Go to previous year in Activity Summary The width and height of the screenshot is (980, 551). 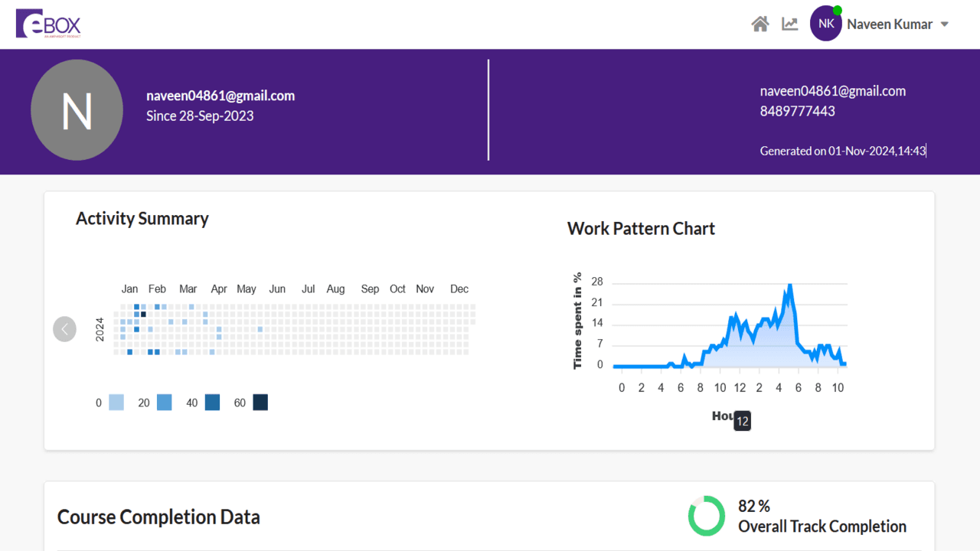click(64, 329)
